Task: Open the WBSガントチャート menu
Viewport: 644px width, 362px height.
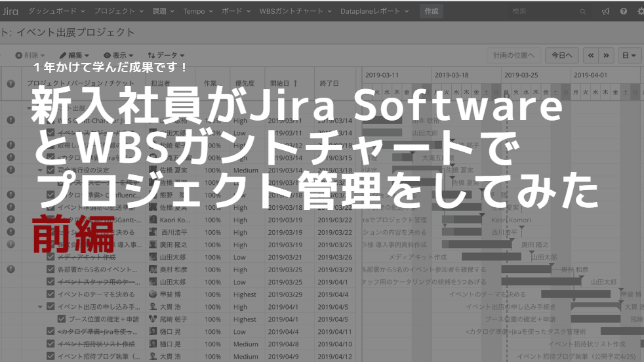Action: tap(295, 11)
